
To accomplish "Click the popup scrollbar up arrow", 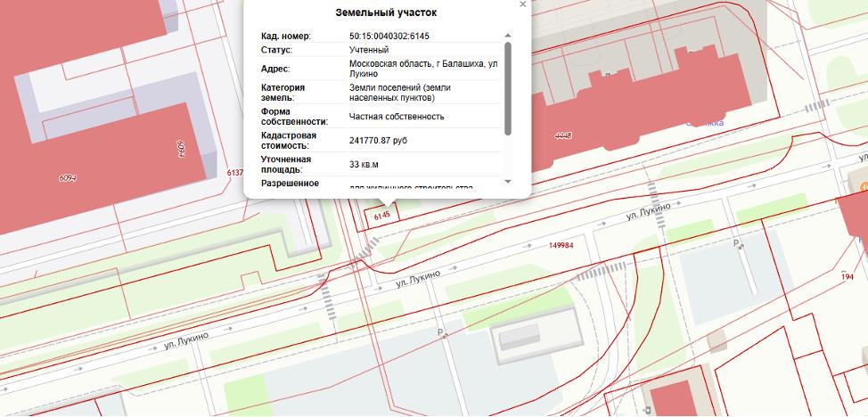I will point(508,35).
